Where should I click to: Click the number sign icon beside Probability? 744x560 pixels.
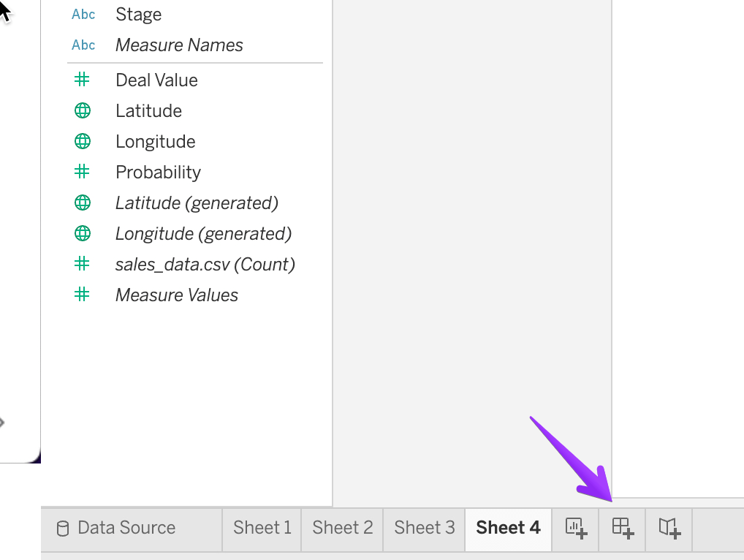81,172
